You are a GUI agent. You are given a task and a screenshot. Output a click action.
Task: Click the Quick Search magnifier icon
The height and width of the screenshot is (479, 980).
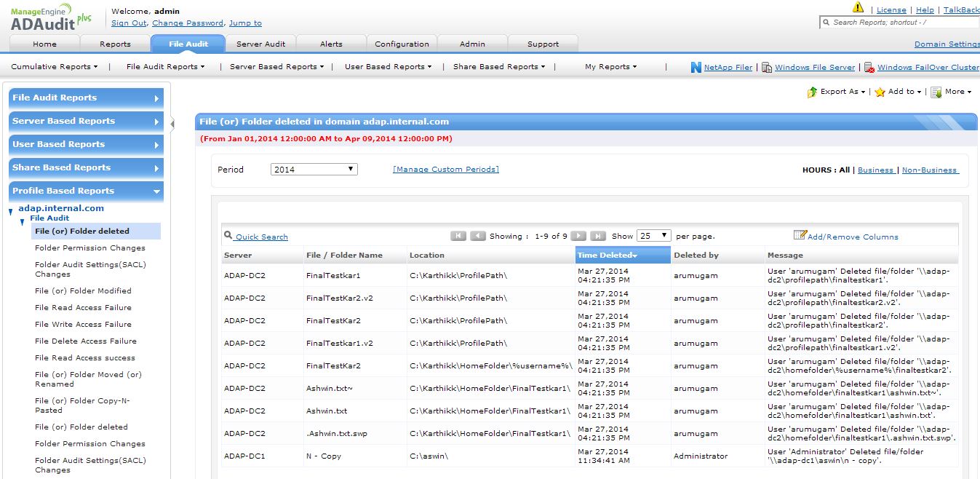228,236
